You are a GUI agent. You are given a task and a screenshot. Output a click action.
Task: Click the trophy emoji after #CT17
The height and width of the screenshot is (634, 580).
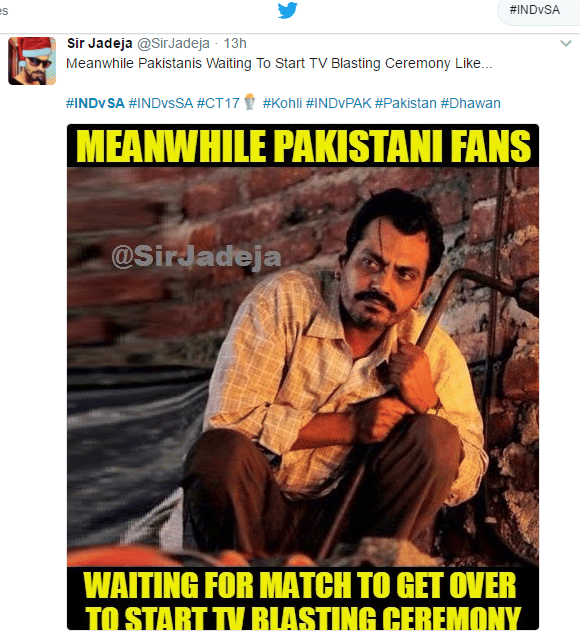click(x=250, y=102)
